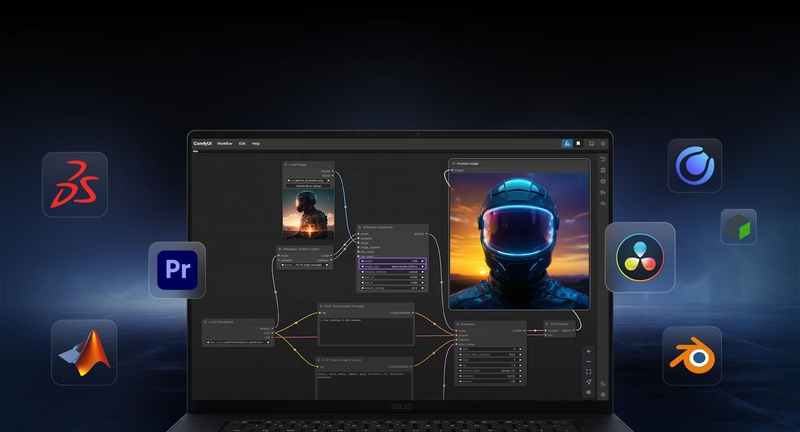
Task: Open the folder workflows sidebar icon
Action: [x=603, y=192]
